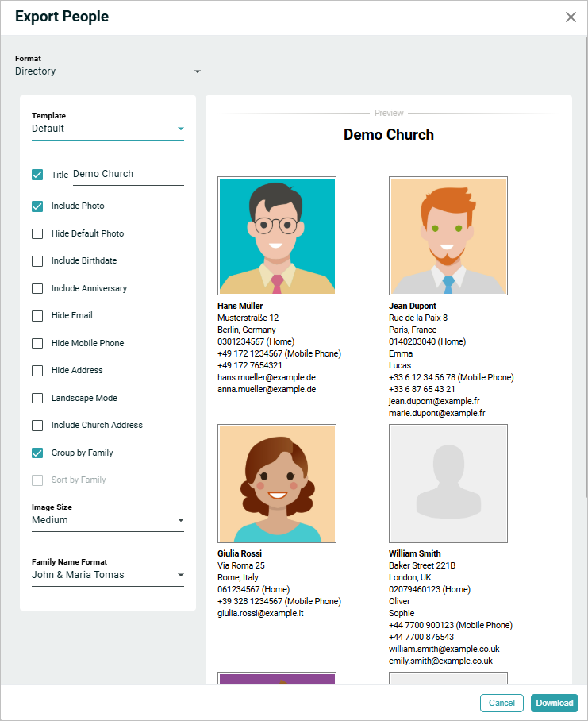Click email marie.dupont@example.fr
The height and width of the screenshot is (721, 588).
coord(437,414)
